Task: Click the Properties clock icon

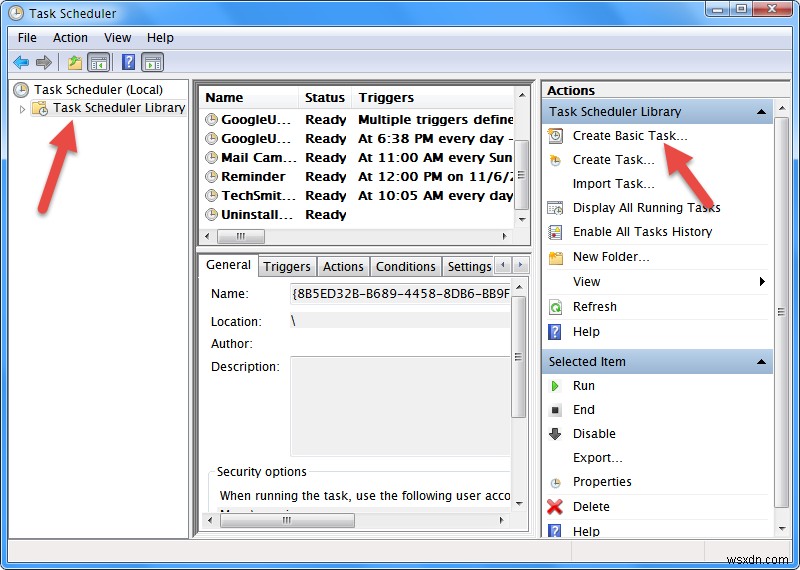Action: tap(556, 482)
